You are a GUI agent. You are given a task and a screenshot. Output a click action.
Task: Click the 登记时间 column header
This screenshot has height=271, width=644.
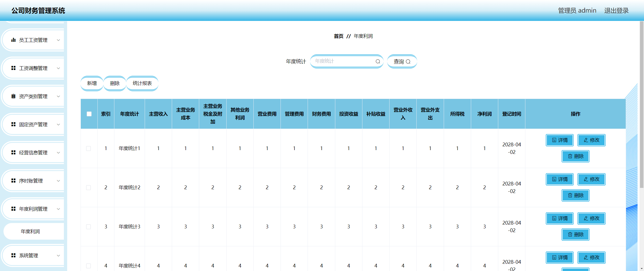[x=512, y=114]
